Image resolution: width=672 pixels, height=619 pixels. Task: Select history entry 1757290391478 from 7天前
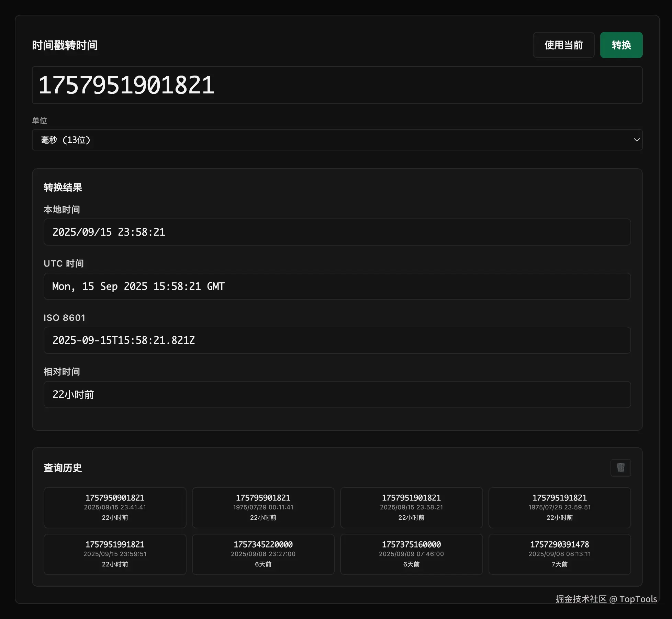tap(559, 554)
